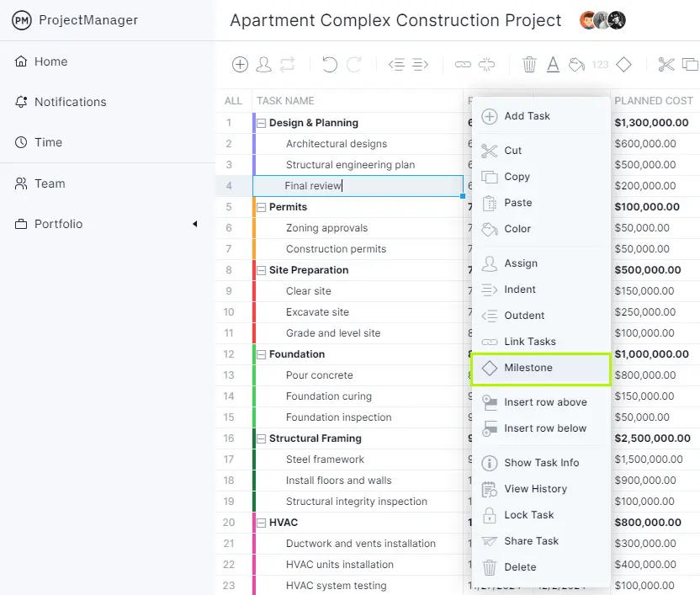Select Milestone in context menu
The height and width of the screenshot is (595, 700).
541,368
